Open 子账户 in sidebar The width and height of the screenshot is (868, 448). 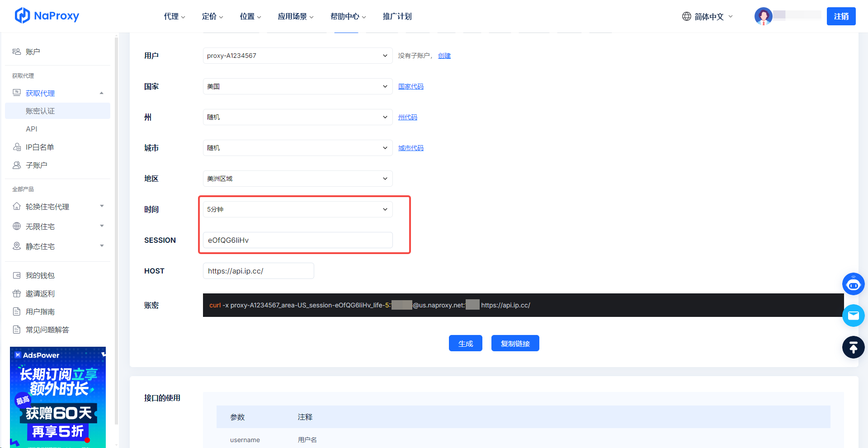click(36, 165)
